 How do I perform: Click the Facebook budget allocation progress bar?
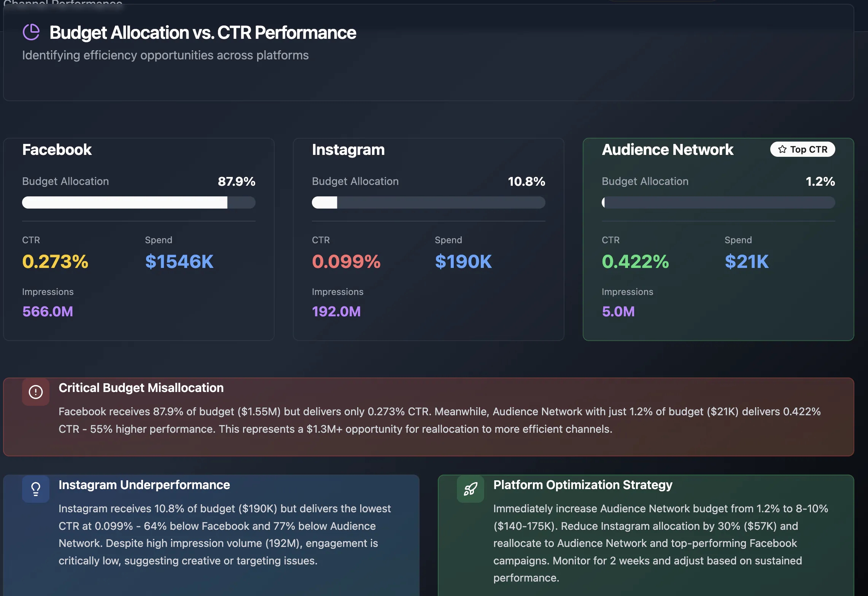click(x=139, y=202)
